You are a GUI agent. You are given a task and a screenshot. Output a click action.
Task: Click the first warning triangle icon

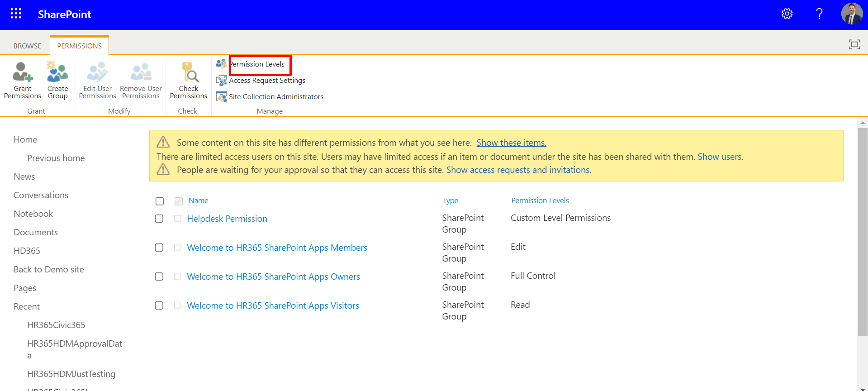coord(163,142)
